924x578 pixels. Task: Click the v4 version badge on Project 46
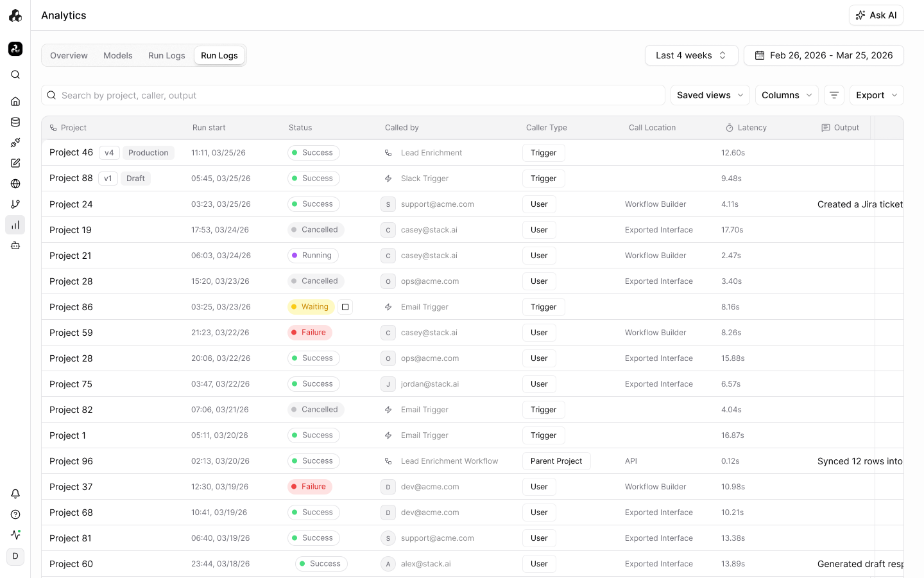click(x=109, y=153)
